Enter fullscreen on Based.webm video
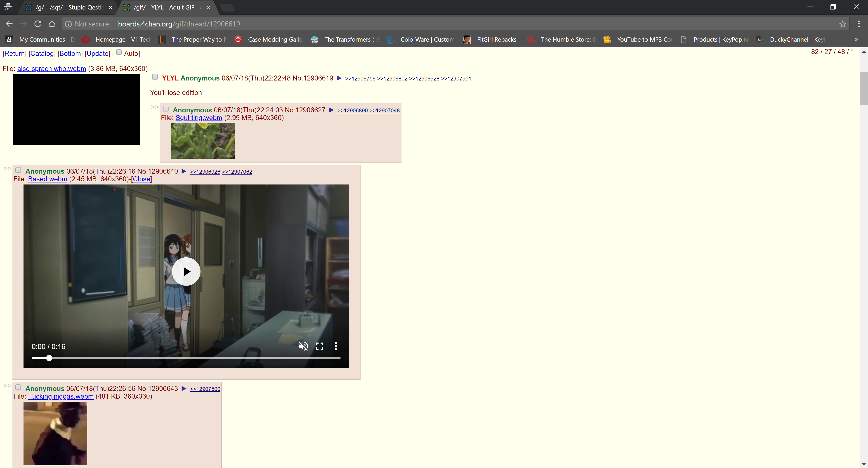 coord(319,346)
